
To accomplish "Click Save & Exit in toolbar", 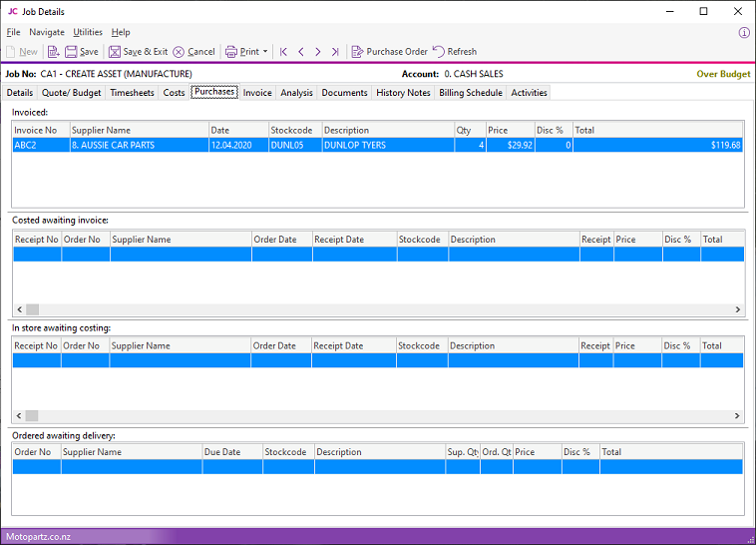I will (138, 52).
